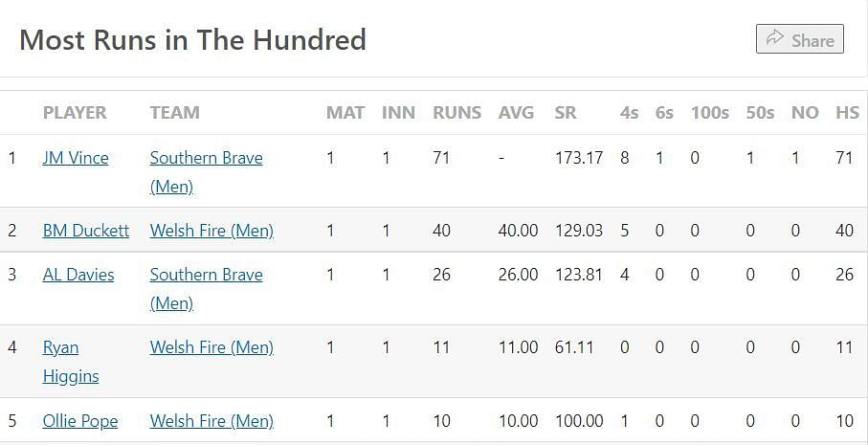Click the RUNS column header
This screenshot has height=445, width=868.
456,113
